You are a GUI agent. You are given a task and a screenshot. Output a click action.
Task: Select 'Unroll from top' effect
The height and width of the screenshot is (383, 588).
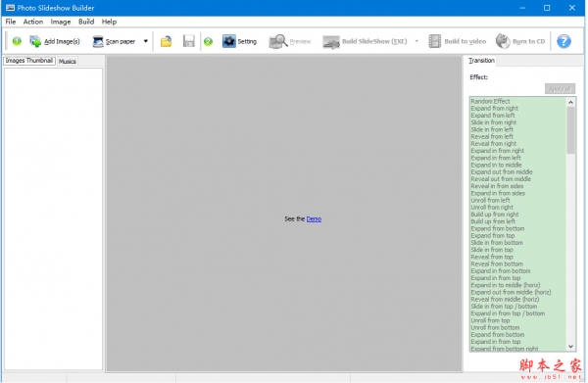(x=491, y=320)
